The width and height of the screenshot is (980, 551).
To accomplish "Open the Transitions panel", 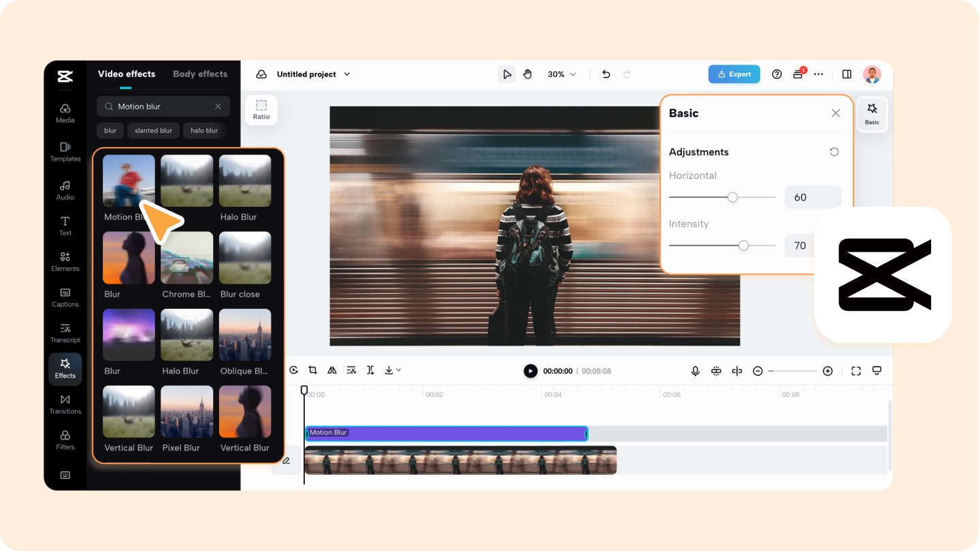I will coord(65,404).
